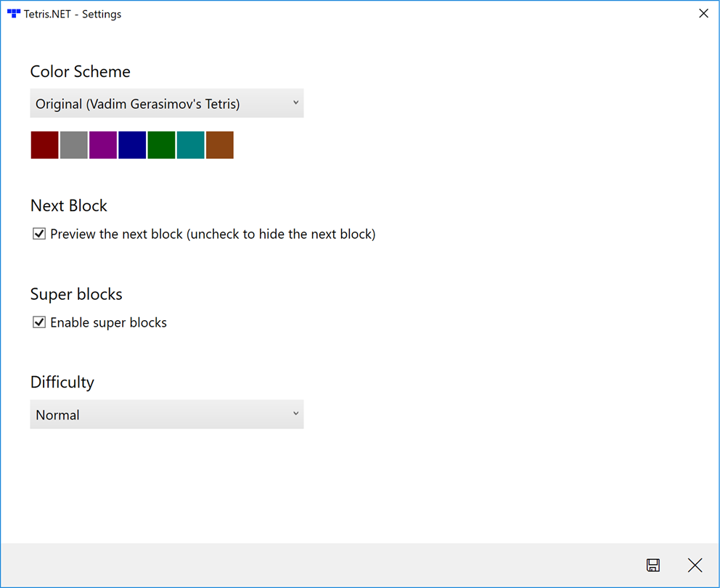Click the Tetris.NET app icon in title bar

point(14,14)
